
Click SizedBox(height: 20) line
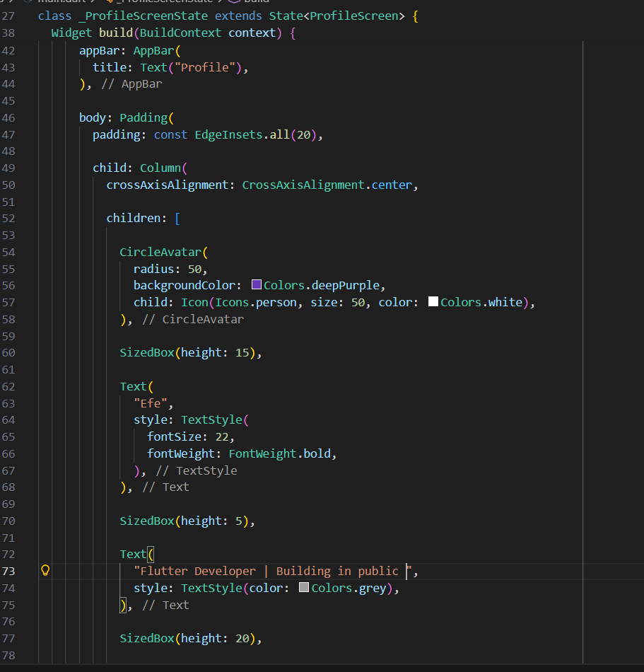[x=191, y=639]
